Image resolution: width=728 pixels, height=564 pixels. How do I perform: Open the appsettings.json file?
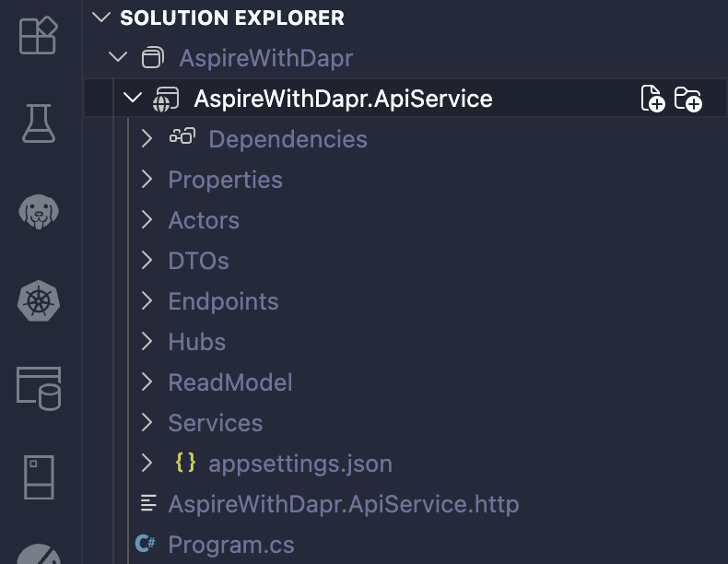299,464
